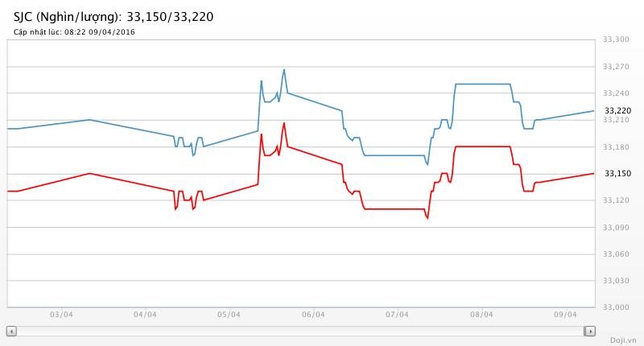Select the 08/04 date axis label
The image size is (644, 346).
point(481,315)
